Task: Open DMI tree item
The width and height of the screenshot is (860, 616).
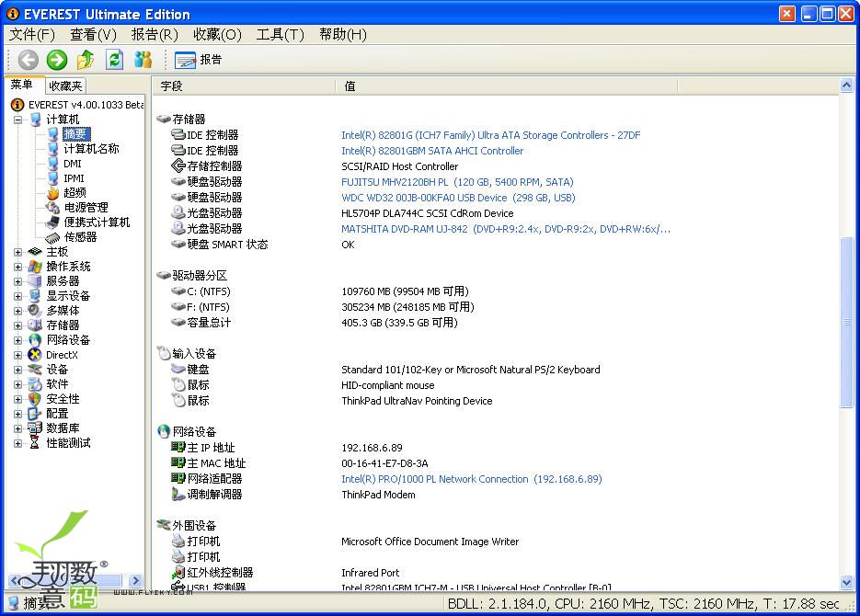Action: 72,164
